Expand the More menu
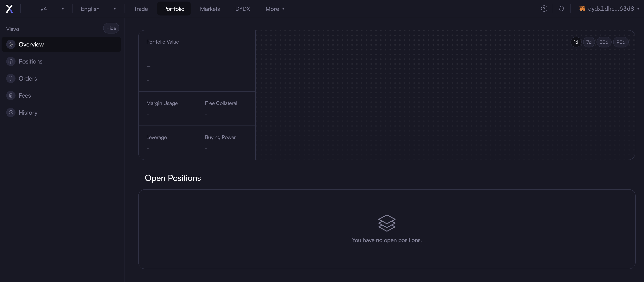Image resolution: width=644 pixels, height=282 pixels. click(x=275, y=9)
